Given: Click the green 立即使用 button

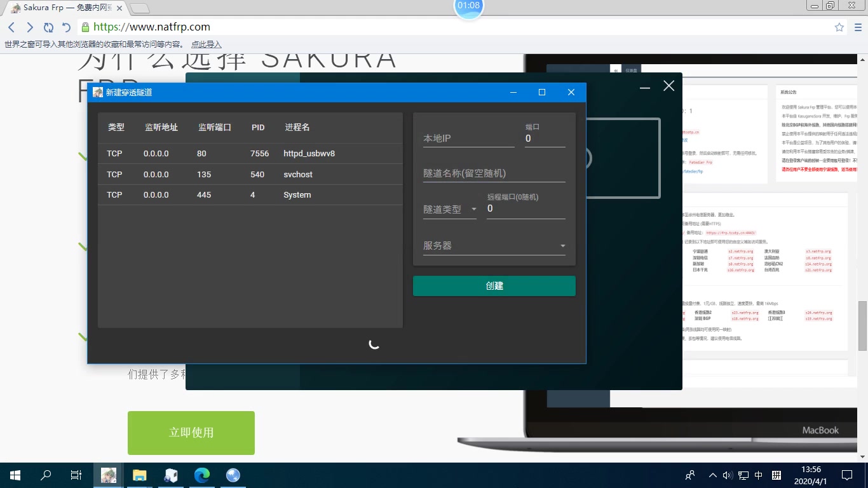Looking at the screenshot, I should click(191, 433).
